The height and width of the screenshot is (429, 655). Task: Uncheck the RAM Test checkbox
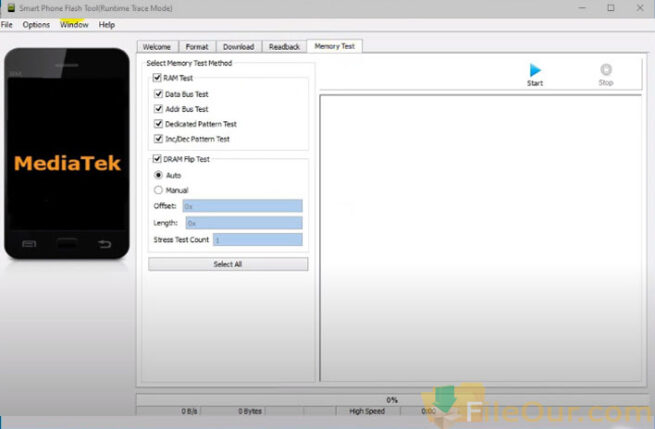[x=157, y=78]
